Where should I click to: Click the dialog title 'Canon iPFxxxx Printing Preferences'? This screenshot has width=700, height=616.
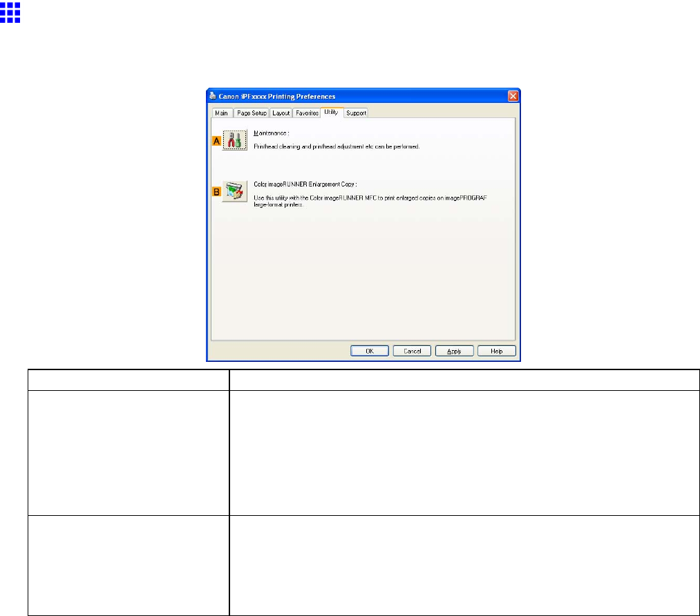pos(277,97)
